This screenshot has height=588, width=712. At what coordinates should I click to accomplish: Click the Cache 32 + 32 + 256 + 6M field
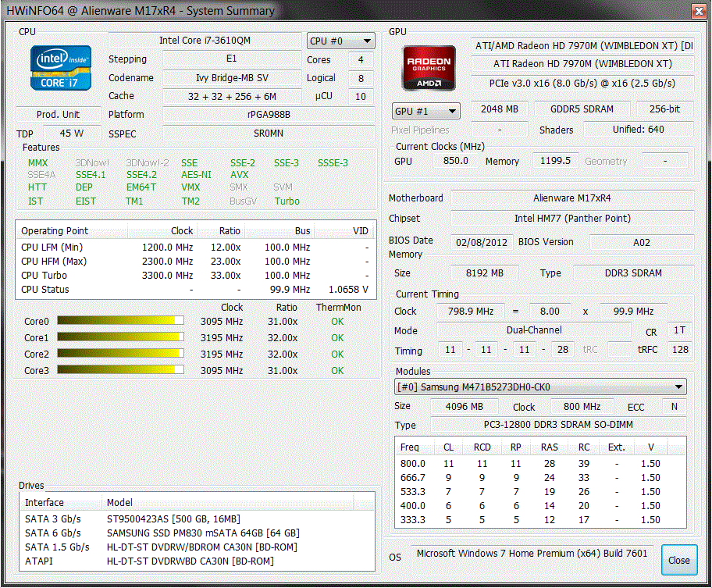coord(232,96)
